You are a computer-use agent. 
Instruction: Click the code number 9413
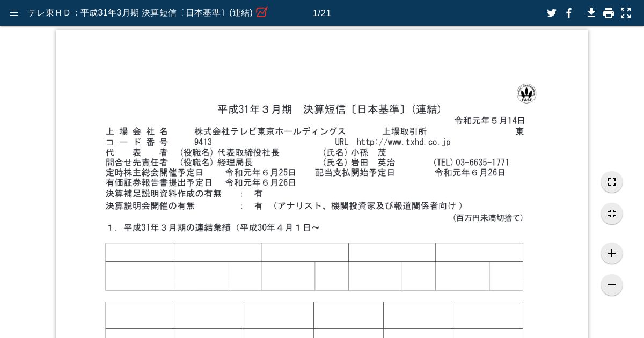203,142
